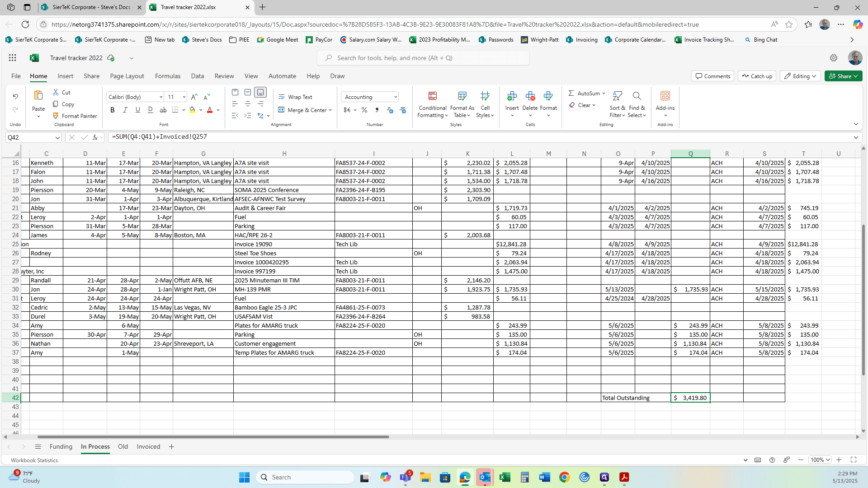Delete cells using the Delete button
The height and width of the screenshot is (488, 868).
(x=530, y=104)
